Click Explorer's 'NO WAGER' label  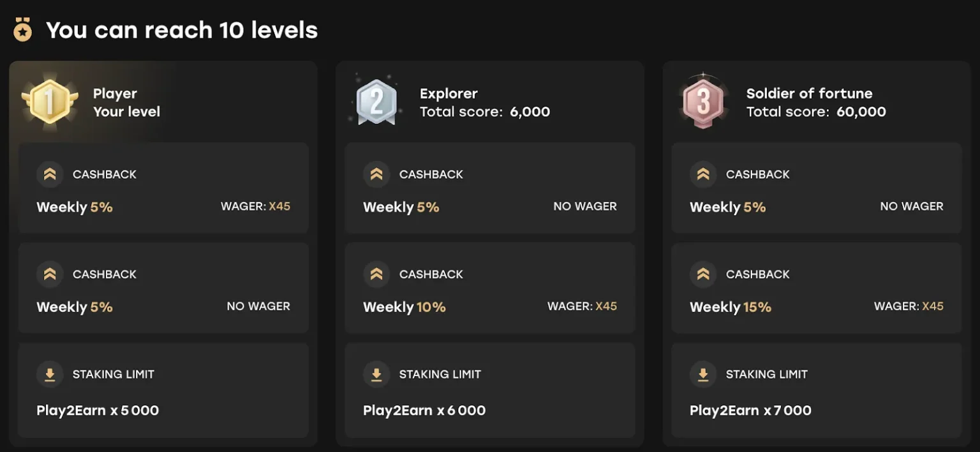585,206
